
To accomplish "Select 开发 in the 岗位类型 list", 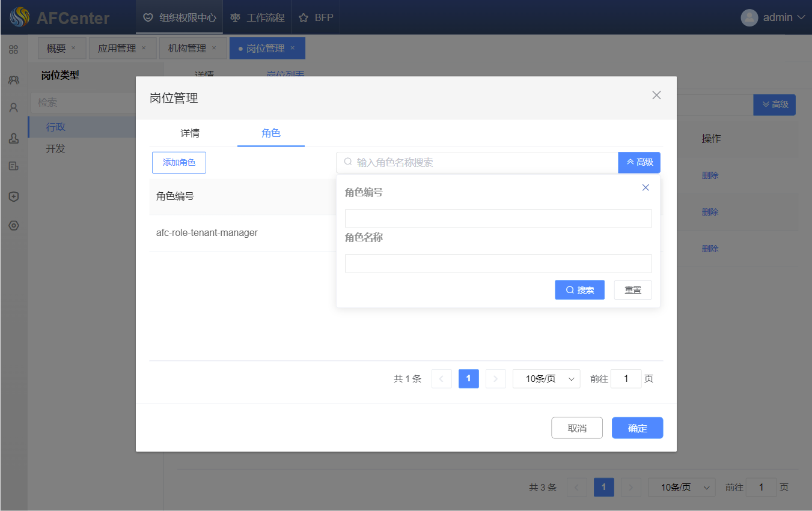I will [x=55, y=149].
